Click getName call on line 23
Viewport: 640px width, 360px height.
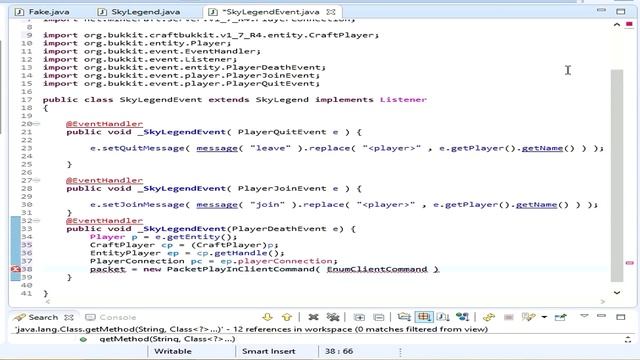click(542, 148)
